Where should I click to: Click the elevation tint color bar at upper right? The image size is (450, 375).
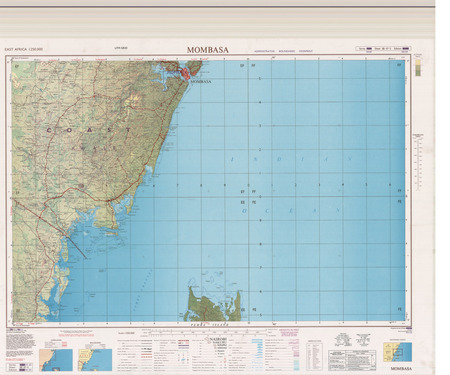(x=418, y=67)
